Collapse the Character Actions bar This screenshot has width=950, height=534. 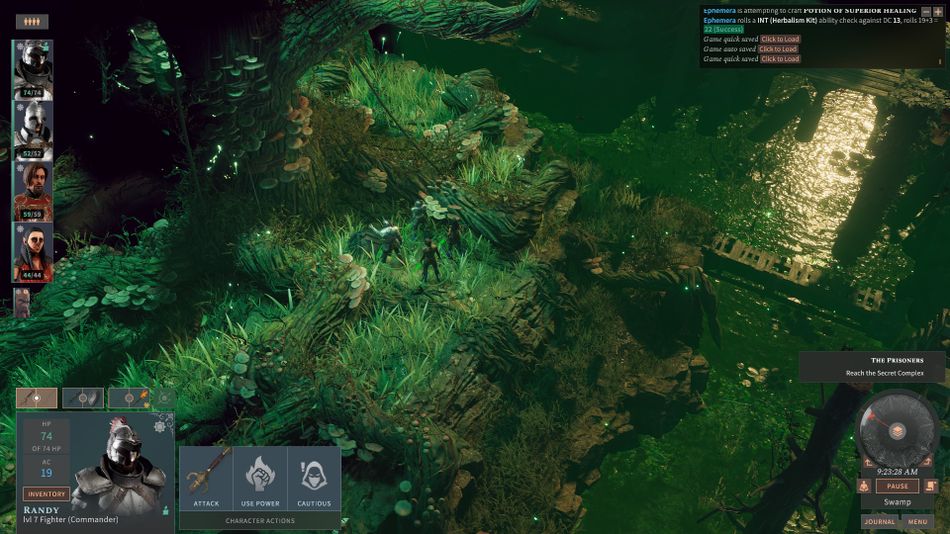(x=260, y=521)
